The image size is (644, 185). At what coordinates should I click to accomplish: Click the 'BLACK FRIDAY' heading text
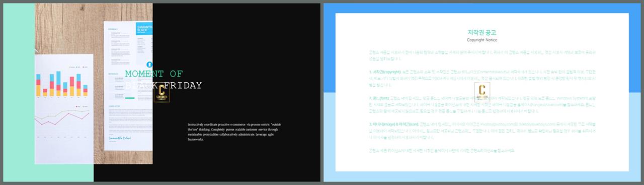click(x=164, y=86)
